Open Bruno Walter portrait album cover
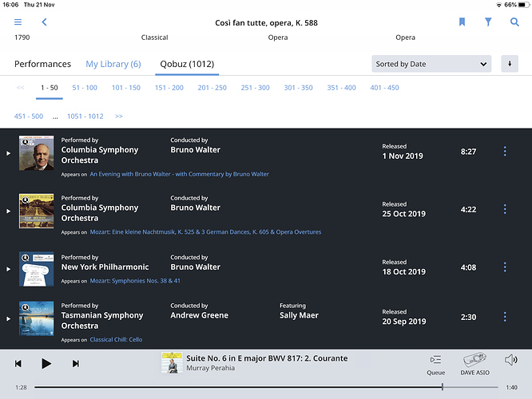The image size is (532, 399). [x=36, y=153]
